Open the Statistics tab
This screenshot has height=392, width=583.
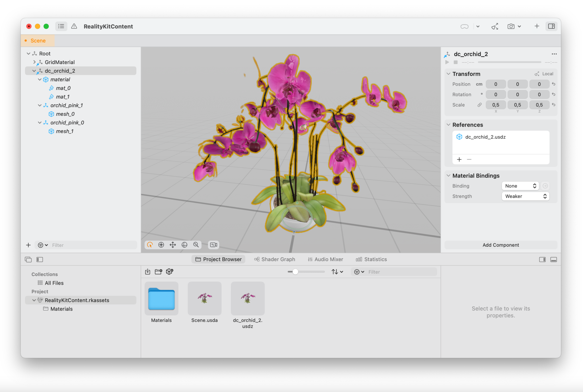[371, 259]
